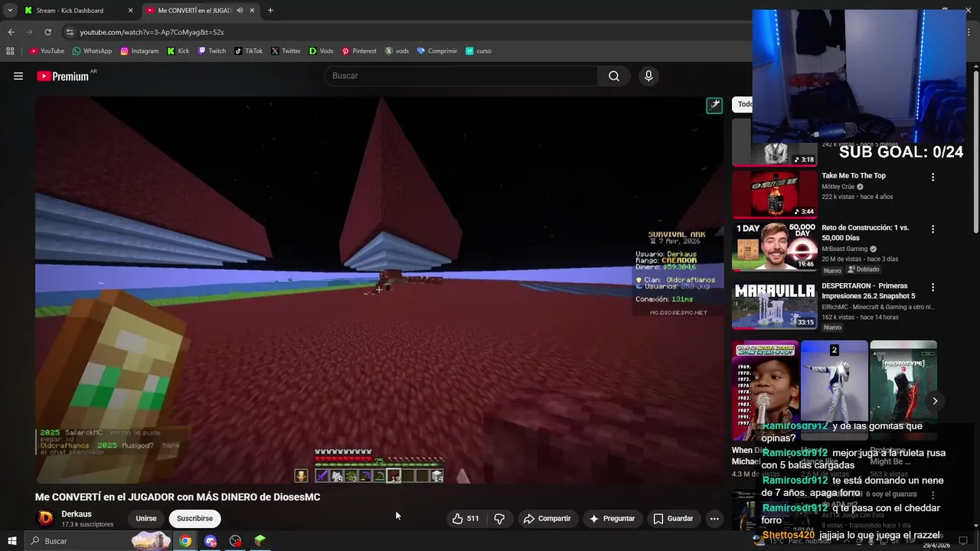Open the YouTube guide hamburger menu
The image size is (980, 551).
[x=18, y=76]
